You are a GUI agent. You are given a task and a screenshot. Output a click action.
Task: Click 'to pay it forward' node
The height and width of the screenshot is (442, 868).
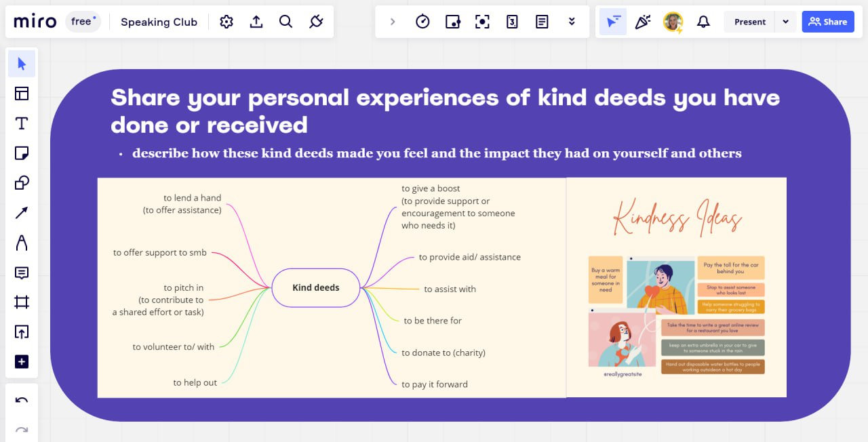(x=435, y=384)
